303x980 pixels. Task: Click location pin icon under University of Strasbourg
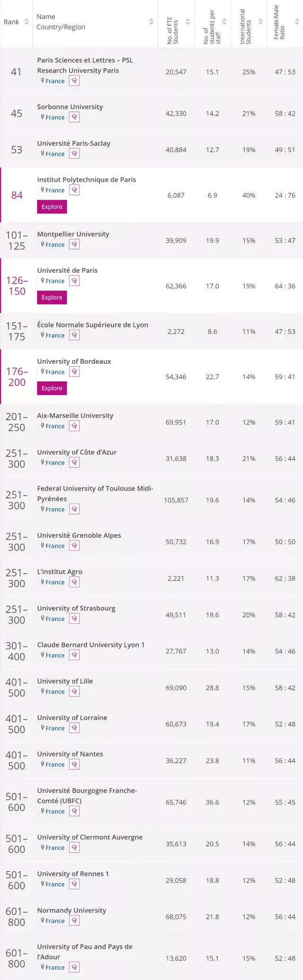point(43,619)
